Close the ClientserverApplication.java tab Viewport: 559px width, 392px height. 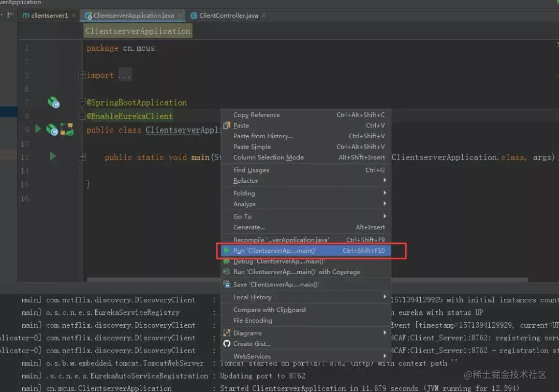point(180,16)
